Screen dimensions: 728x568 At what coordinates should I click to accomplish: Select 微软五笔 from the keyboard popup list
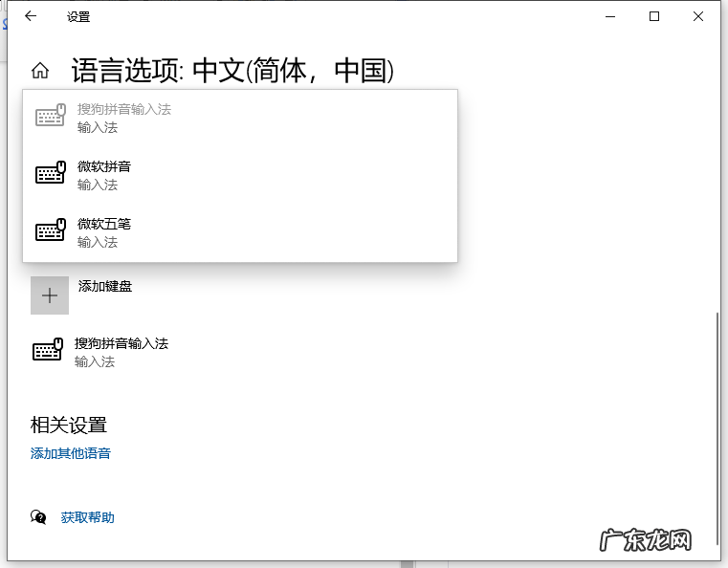coord(240,233)
